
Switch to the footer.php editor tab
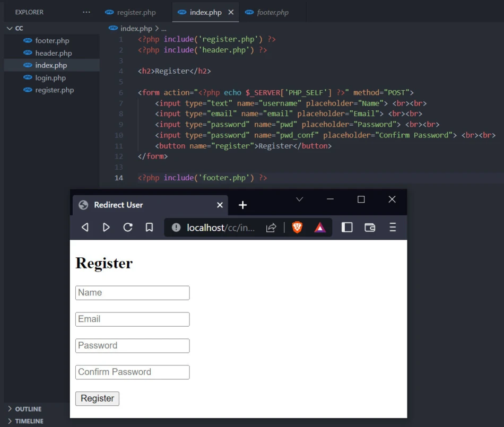tap(273, 12)
